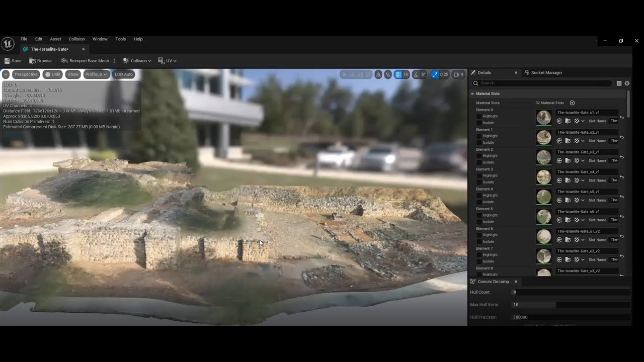Open Reimport Base Mesh options kebab menu
Image resolution: width=644 pixels, height=362 pixels.
(114, 61)
